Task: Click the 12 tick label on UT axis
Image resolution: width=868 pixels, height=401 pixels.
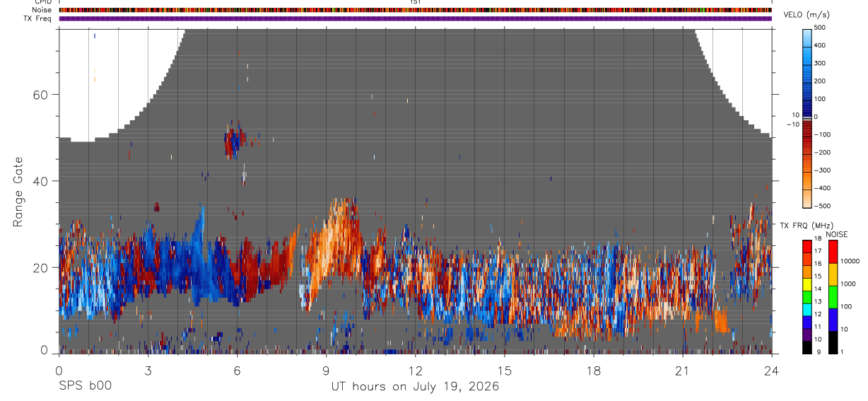Action: coord(415,371)
